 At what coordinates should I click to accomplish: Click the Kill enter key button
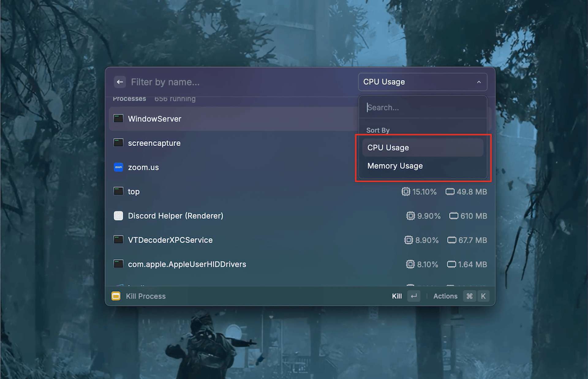(414, 296)
